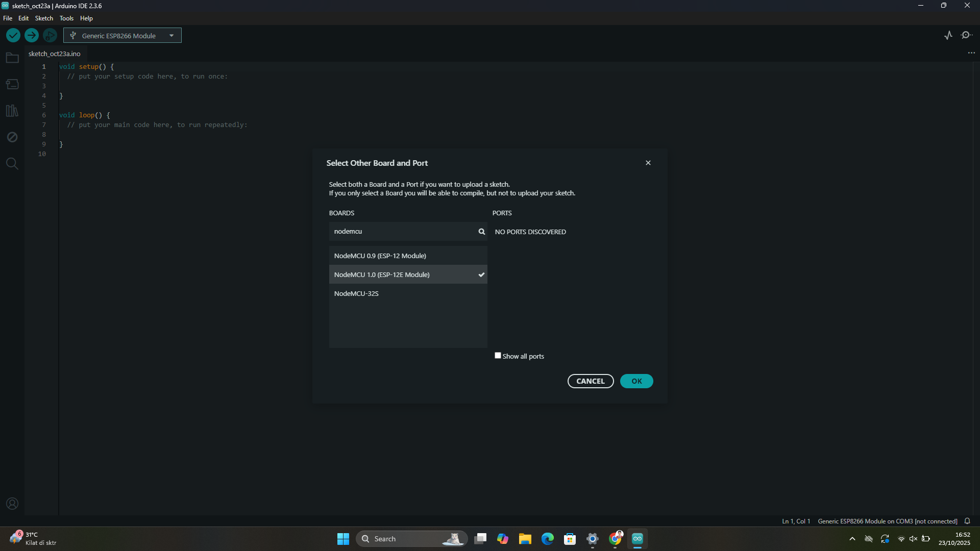Screen dimensions: 980x551
Task: Open the Library Manager sidebar panel
Action: point(12,111)
